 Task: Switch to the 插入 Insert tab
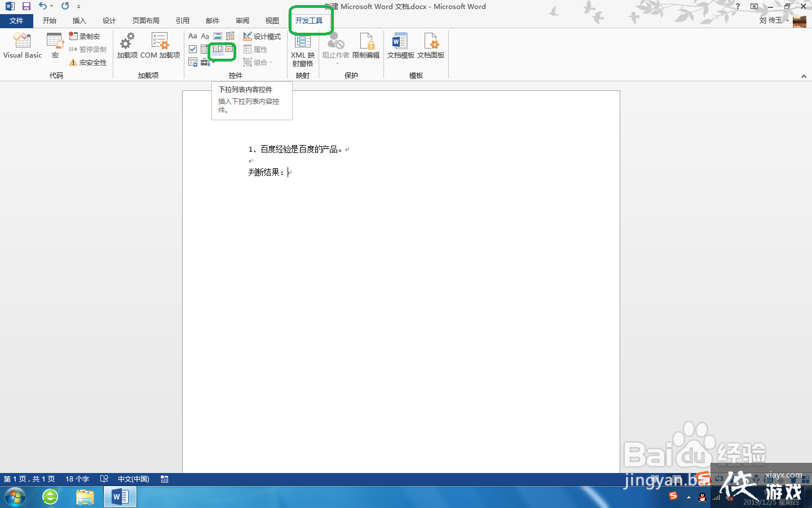tap(80, 21)
